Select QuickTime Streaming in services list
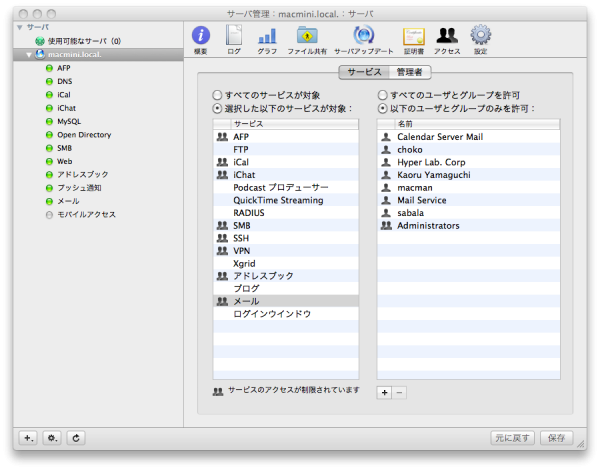This screenshot has height=470, width=600. [286, 200]
